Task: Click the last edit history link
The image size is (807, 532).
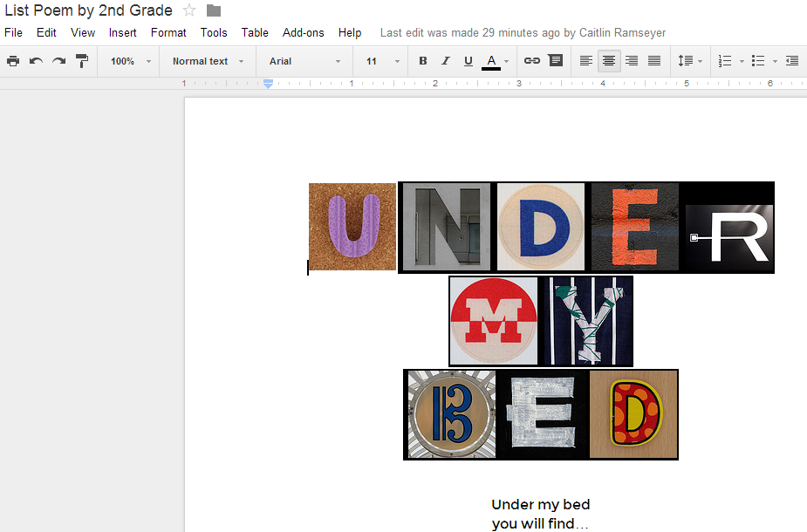Action: [523, 32]
